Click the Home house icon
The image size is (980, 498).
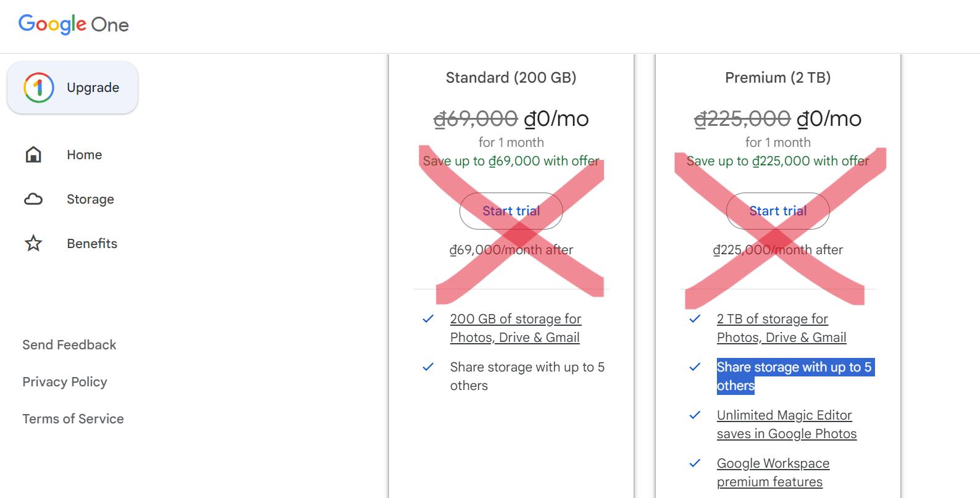(33, 155)
